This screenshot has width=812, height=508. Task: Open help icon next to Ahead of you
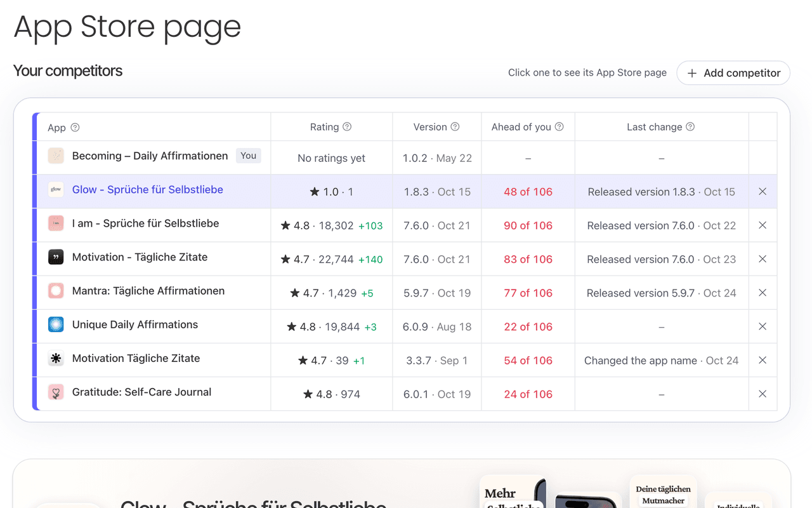click(559, 127)
